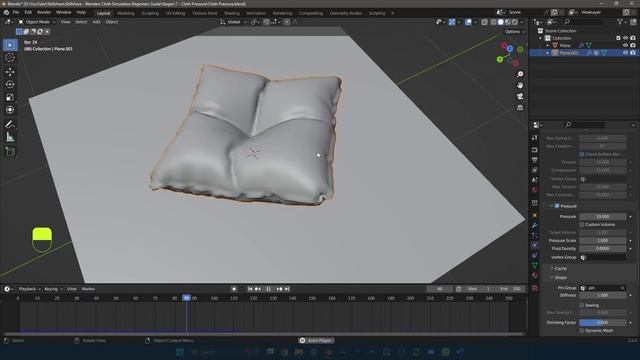Screen dimensions: 640x360
Task: Open the viewport Options dropdown
Action: 514,32
